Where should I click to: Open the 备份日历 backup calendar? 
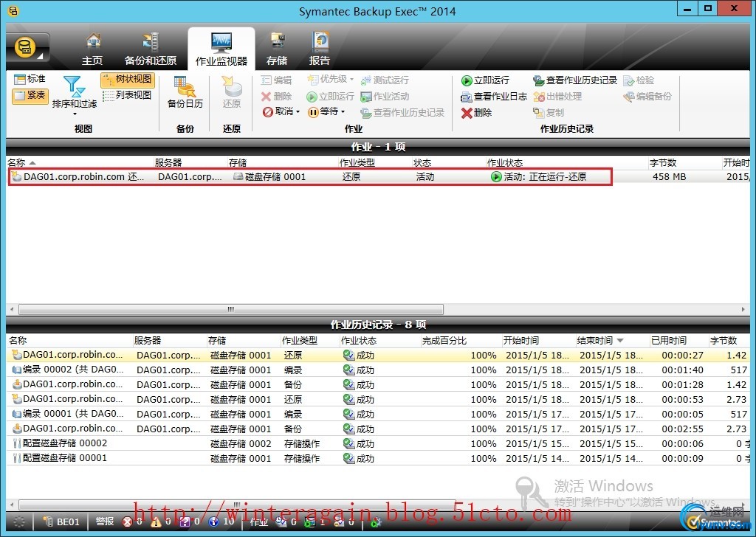(x=185, y=92)
